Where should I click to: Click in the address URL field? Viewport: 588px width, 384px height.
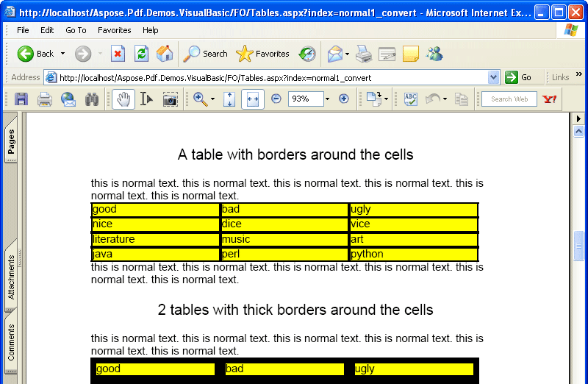[x=273, y=78]
